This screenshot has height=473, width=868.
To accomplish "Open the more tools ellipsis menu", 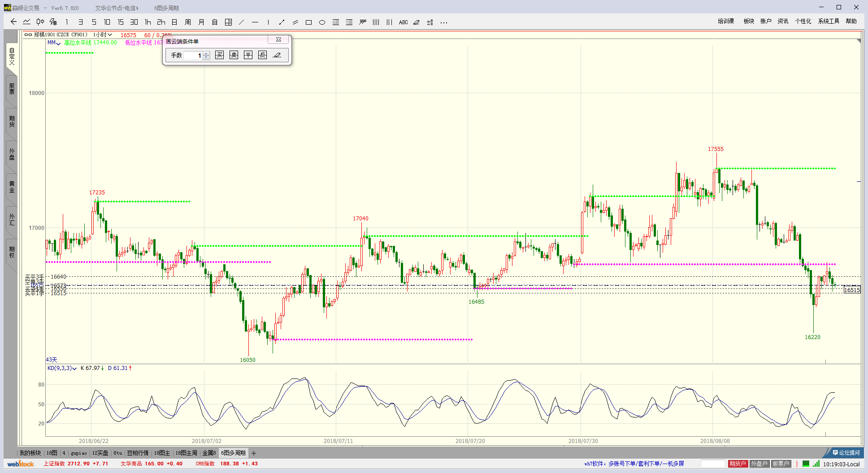I will (x=444, y=22).
